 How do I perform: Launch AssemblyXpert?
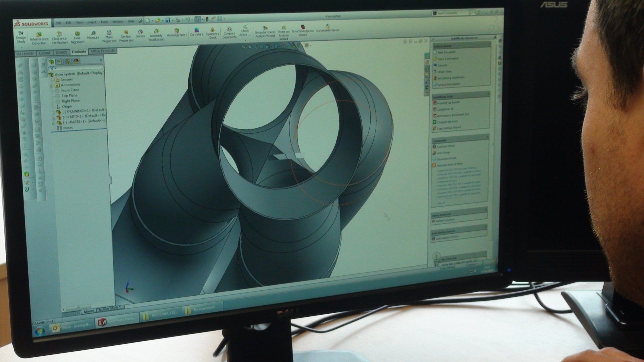[177, 33]
